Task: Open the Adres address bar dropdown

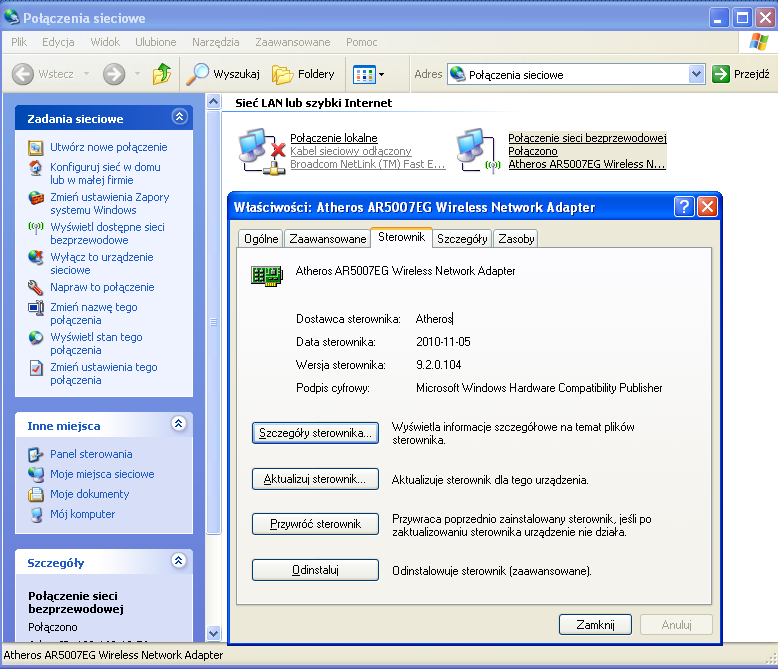Action: [x=697, y=74]
